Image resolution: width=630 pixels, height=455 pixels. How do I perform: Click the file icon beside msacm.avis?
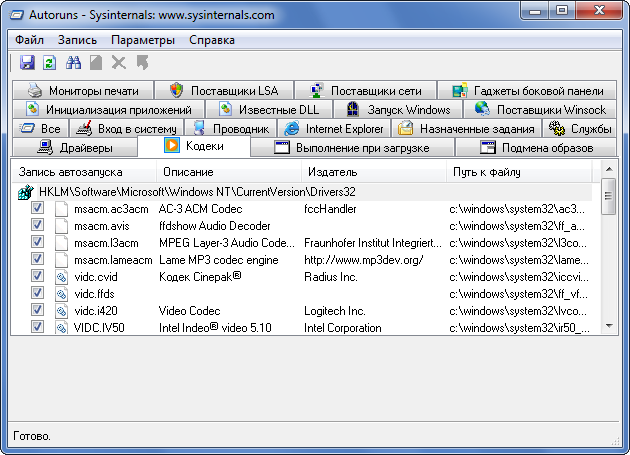click(x=61, y=226)
